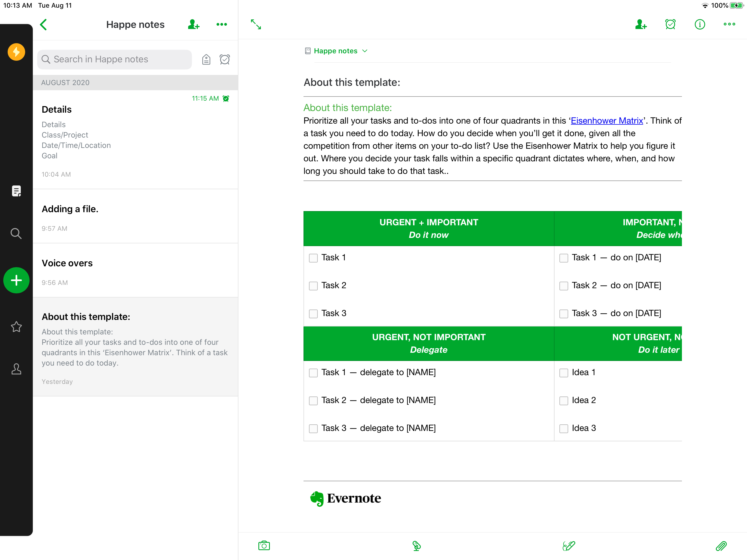Viewport: 747px width, 560px height.
Task: Check Task 1 under Urgent + Important
Action: point(313,258)
